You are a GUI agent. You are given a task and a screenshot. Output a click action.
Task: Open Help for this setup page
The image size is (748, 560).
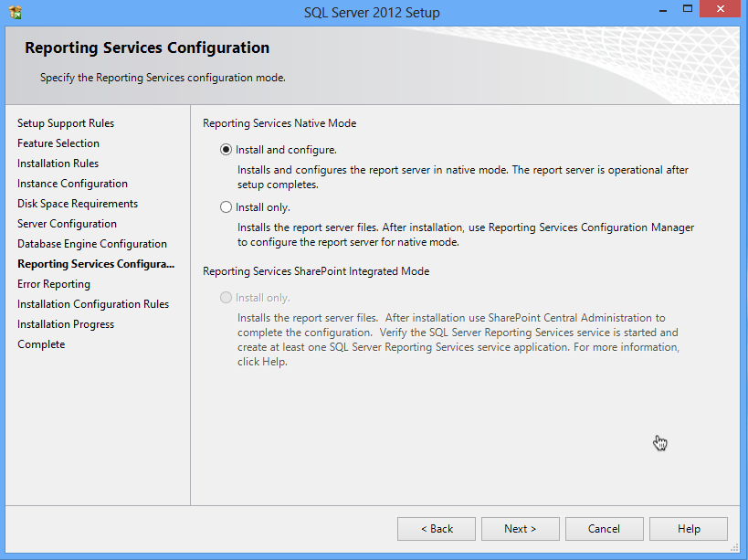coord(689,529)
